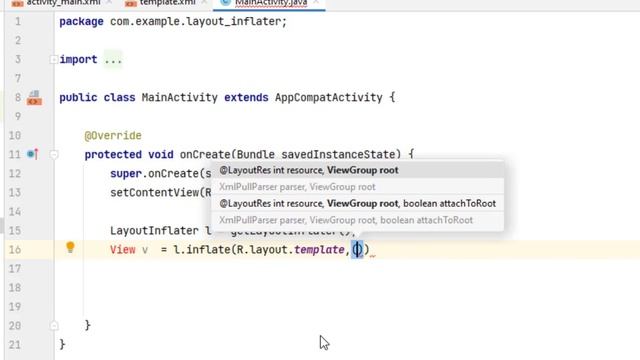Image resolution: width=640 pixels, height=360 pixels.
Task: Click the italic template resource name
Action: click(319, 250)
